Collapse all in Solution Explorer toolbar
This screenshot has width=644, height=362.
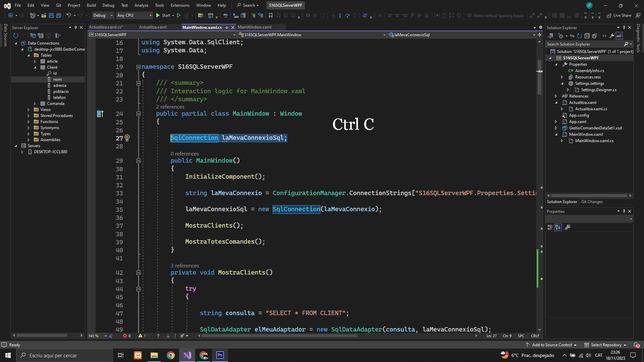pos(587,36)
